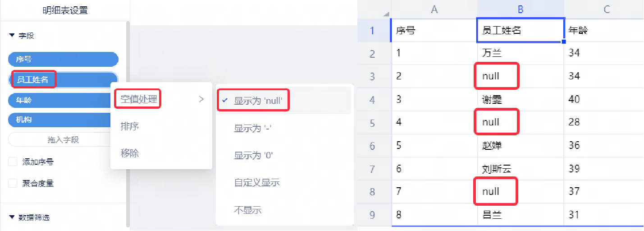Viewport: 644px width, 231px height.
Task: Expand the 数据筛选 section triangle
Action: coord(12,217)
